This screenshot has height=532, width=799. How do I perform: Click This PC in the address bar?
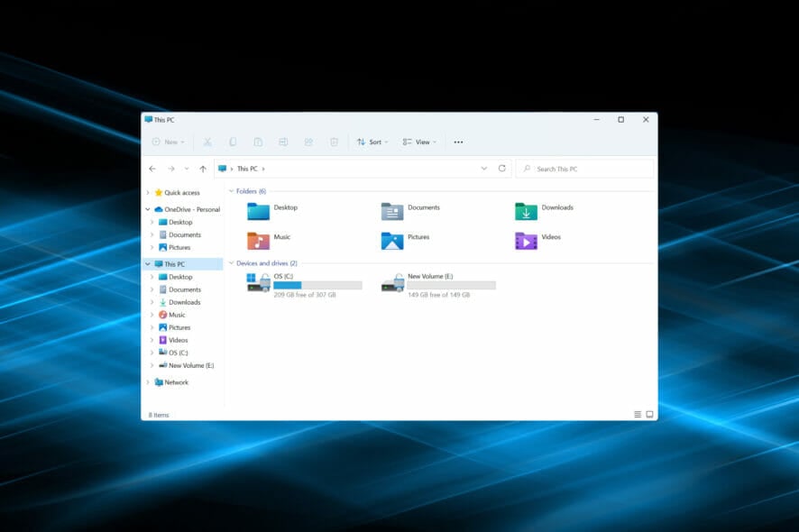click(x=247, y=169)
